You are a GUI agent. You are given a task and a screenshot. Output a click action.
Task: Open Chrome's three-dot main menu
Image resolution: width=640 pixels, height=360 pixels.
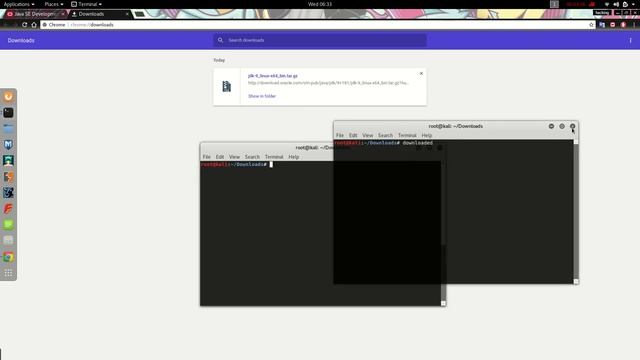[634, 25]
